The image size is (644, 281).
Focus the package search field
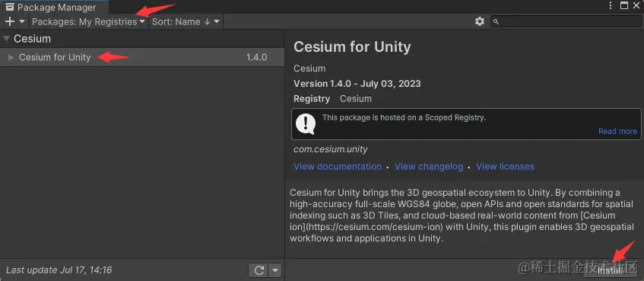point(566,21)
